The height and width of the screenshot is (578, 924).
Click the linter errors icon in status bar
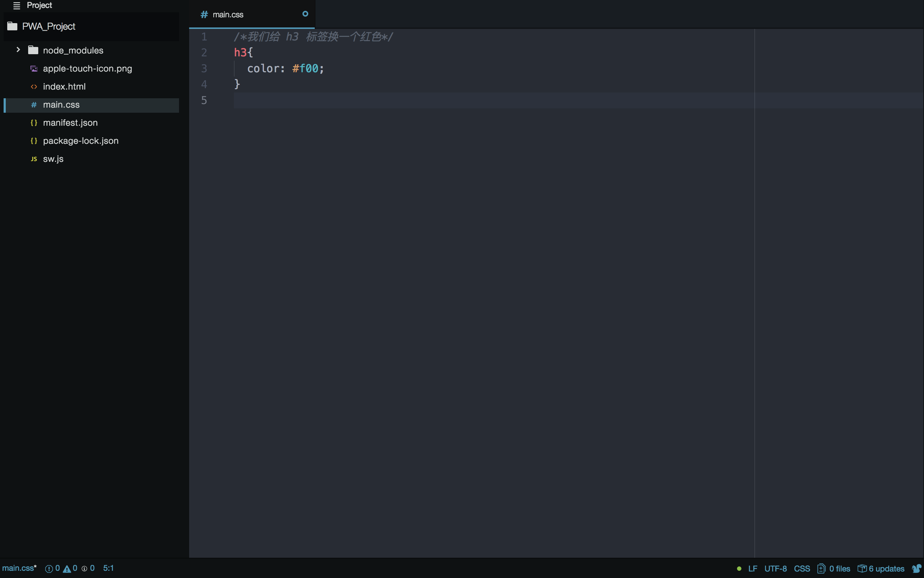point(49,569)
